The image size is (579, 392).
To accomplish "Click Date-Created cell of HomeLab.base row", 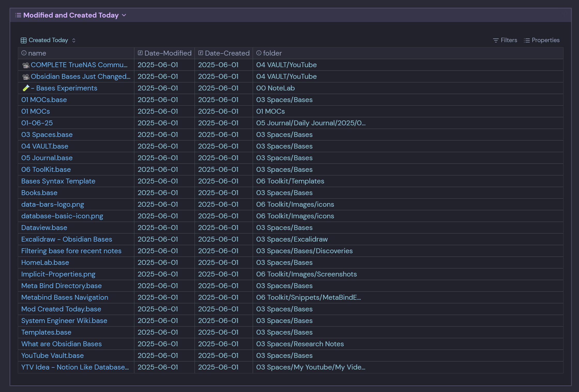I will [x=224, y=263].
